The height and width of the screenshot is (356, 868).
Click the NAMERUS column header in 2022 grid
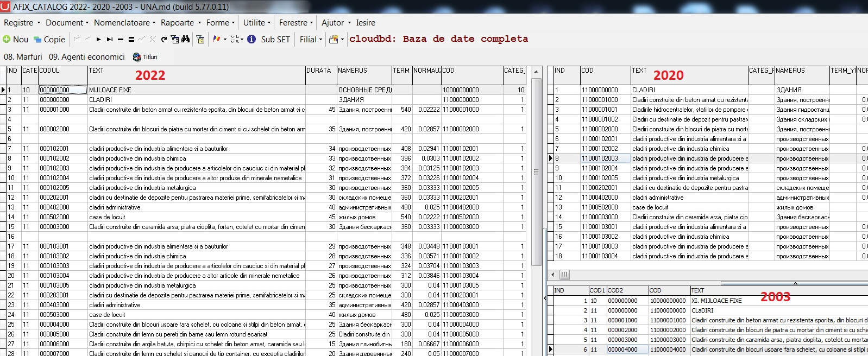click(x=364, y=75)
